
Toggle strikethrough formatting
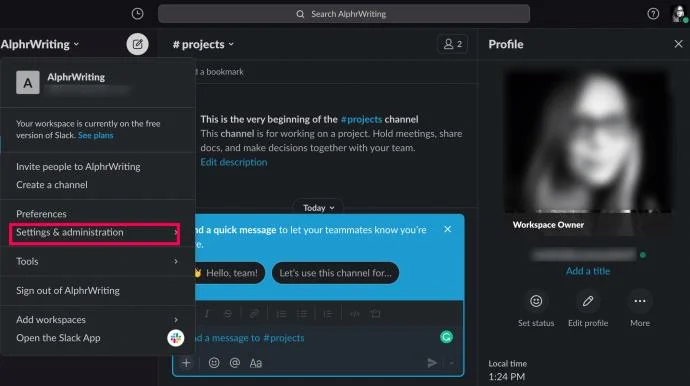pos(228,314)
